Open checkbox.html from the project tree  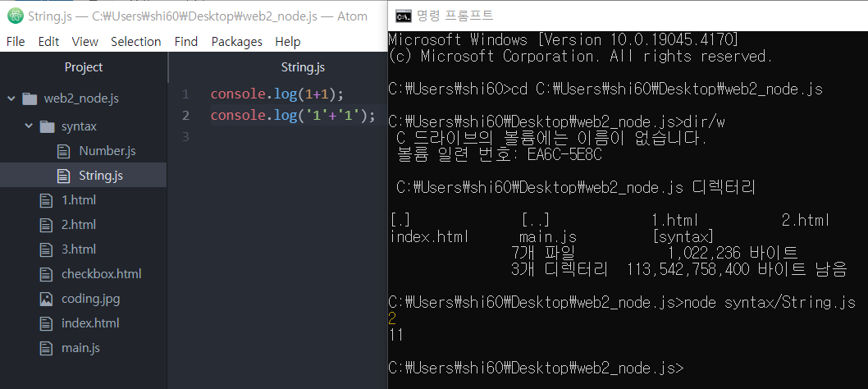coord(101,274)
